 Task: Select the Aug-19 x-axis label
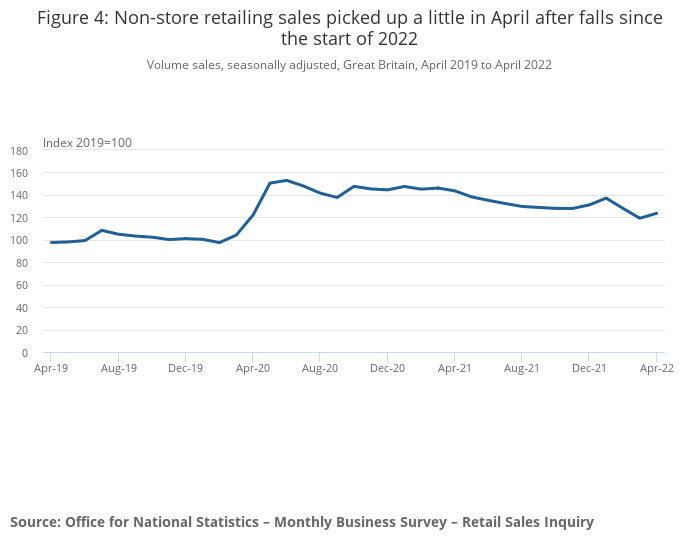[x=118, y=368]
